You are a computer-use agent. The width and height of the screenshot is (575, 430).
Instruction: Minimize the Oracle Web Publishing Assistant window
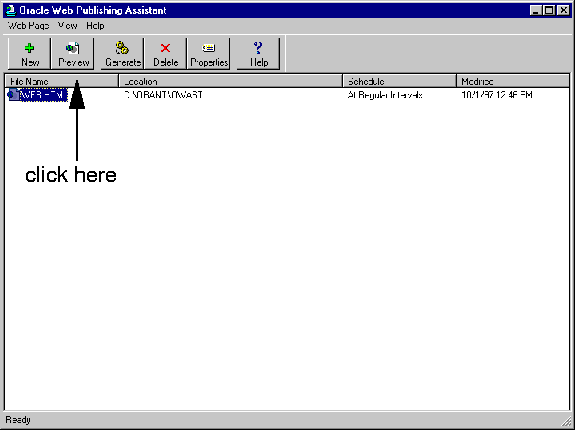pos(536,11)
